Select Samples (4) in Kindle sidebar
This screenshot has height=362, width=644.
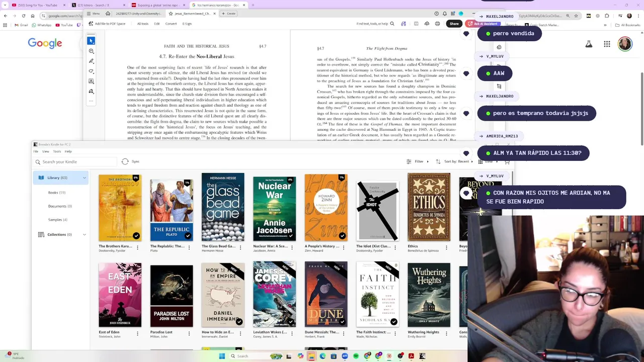coord(57,220)
